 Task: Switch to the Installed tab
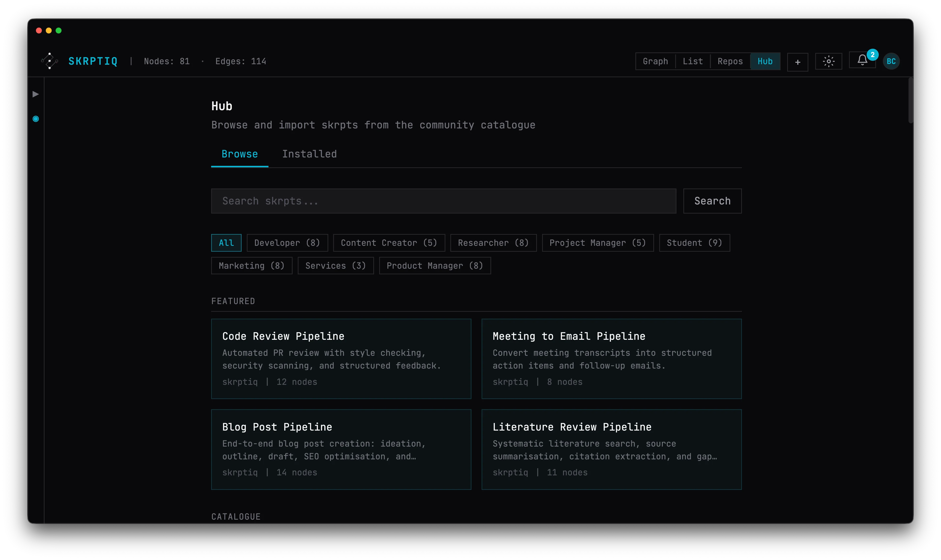click(x=309, y=154)
